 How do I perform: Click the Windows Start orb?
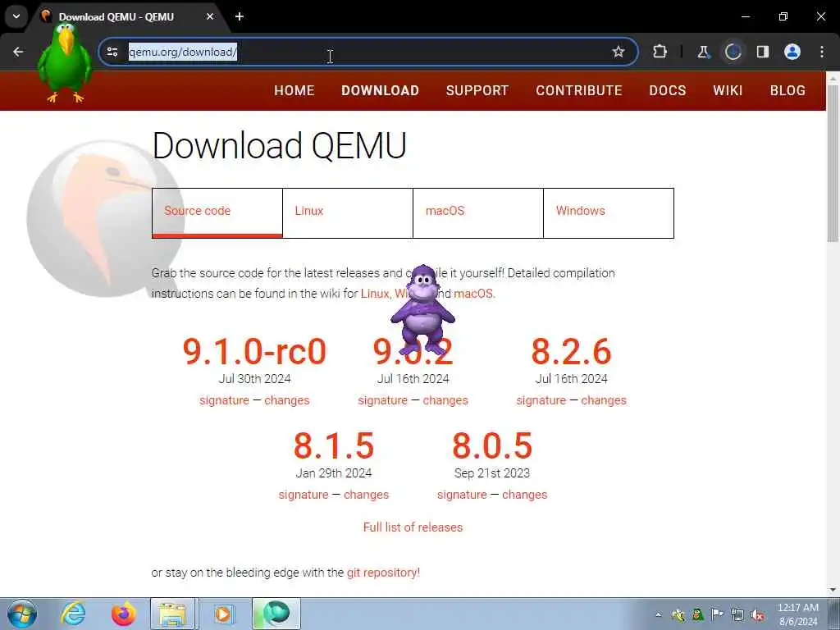(22, 614)
